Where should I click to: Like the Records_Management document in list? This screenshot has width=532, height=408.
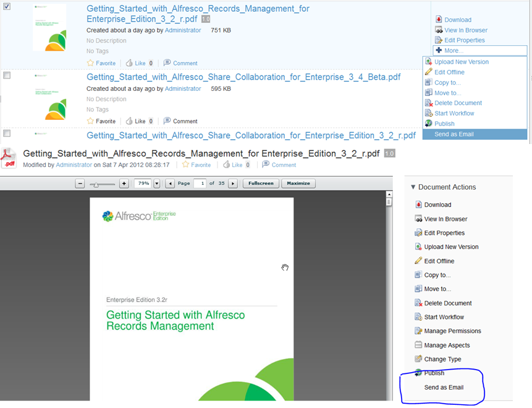136,63
